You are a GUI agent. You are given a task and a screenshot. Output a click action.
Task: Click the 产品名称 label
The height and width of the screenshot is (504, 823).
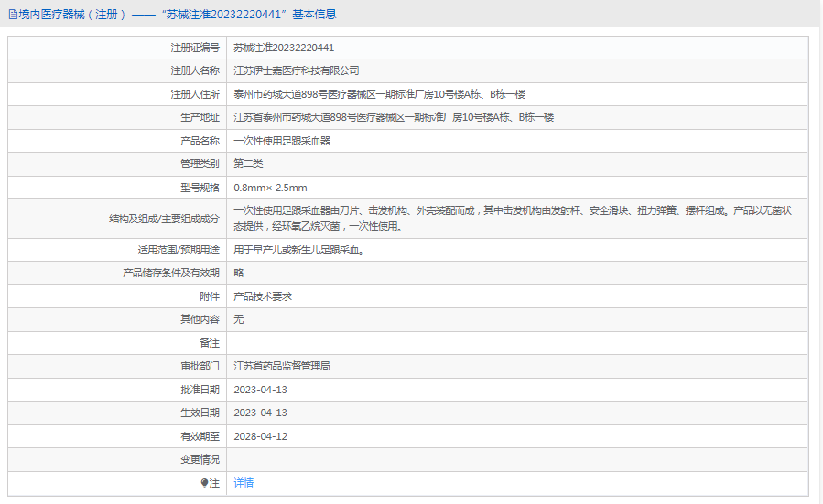pyautogui.click(x=200, y=141)
